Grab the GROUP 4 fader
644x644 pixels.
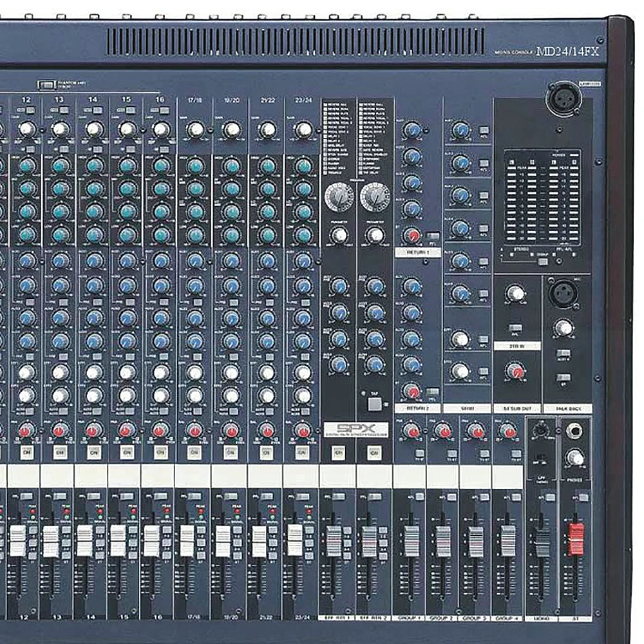click(507, 542)
